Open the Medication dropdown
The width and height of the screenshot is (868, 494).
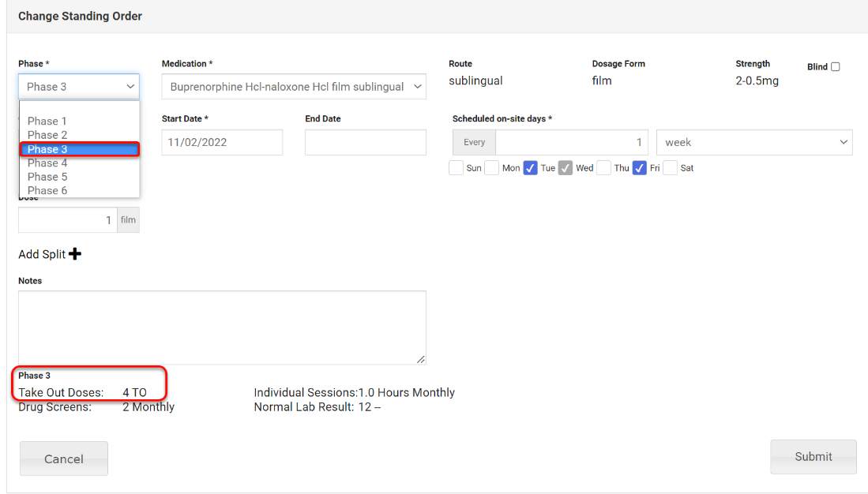point(294,87)
